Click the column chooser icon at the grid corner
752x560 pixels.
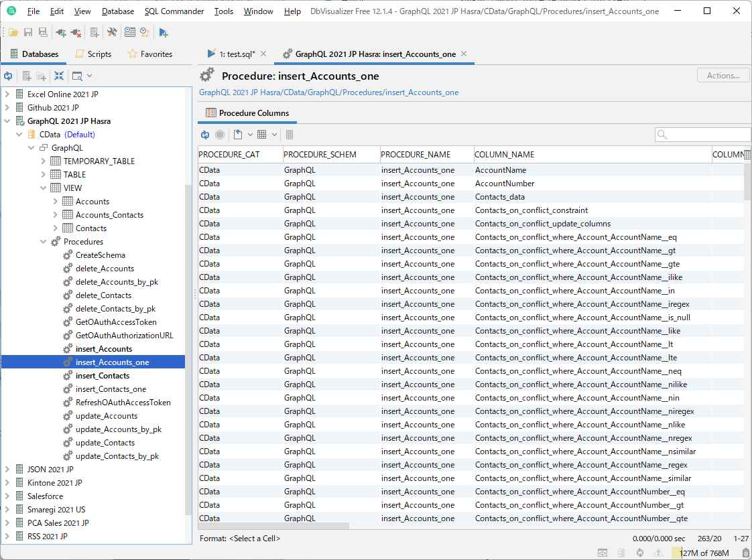747,154
